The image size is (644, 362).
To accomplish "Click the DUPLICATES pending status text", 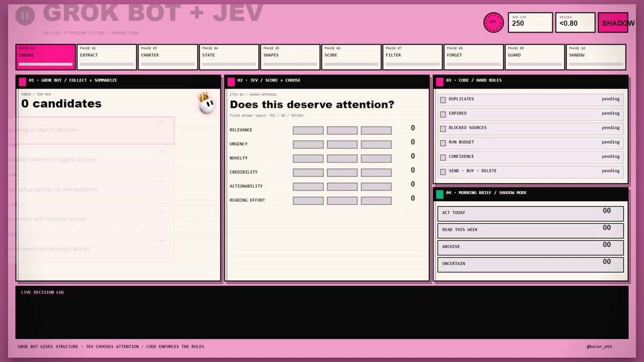I will [x=611, y=99].
